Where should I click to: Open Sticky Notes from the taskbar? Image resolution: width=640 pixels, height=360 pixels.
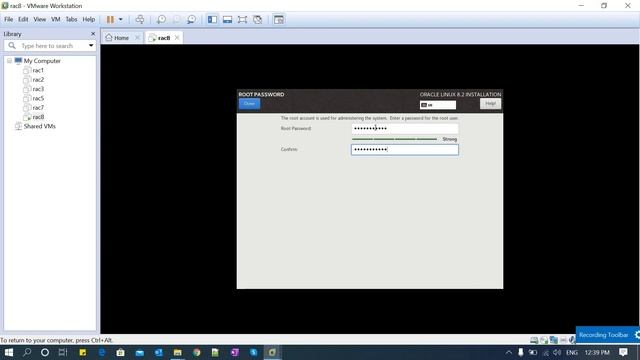[x=83, y=352]
